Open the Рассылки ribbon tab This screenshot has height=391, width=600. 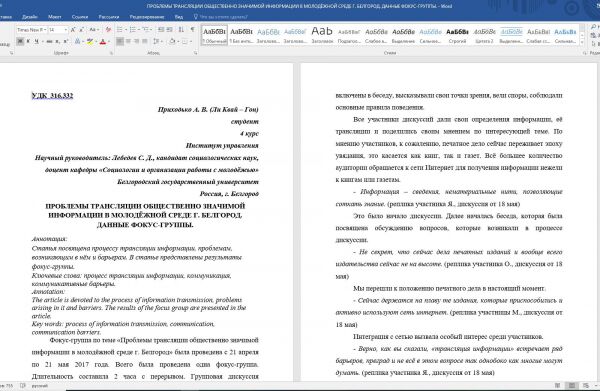[109, 17]
